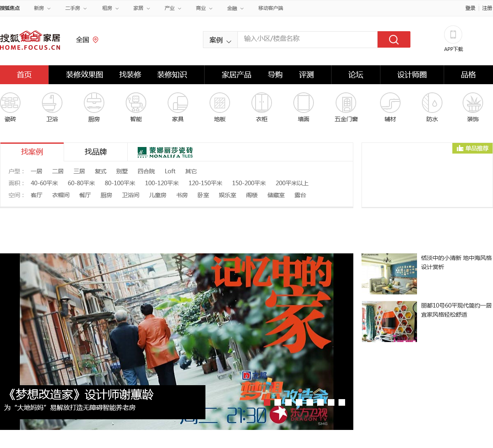Viewport: 493px width, 448px height.
Task: Select the last carousel slide dot
Action: pos(342,402)
